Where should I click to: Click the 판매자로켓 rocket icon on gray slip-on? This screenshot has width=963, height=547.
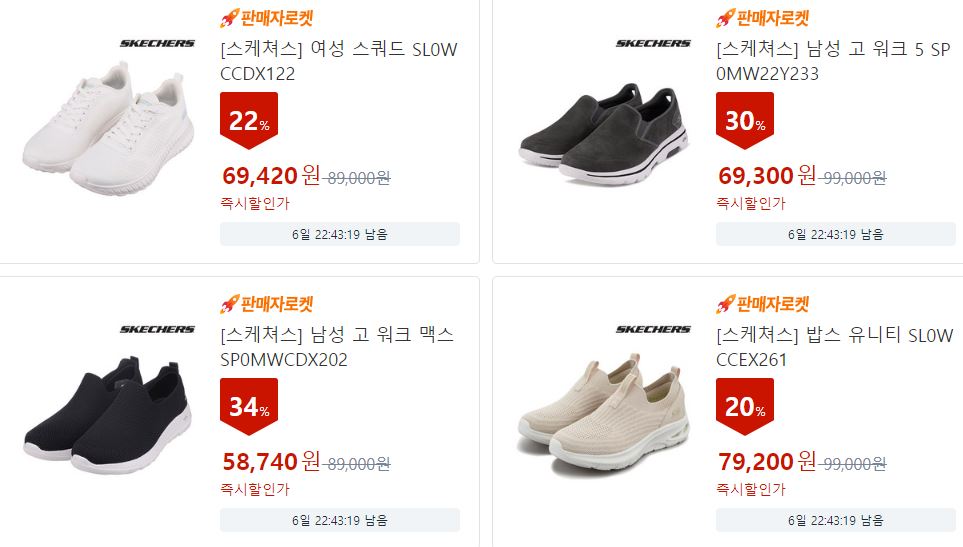(725, 18)
